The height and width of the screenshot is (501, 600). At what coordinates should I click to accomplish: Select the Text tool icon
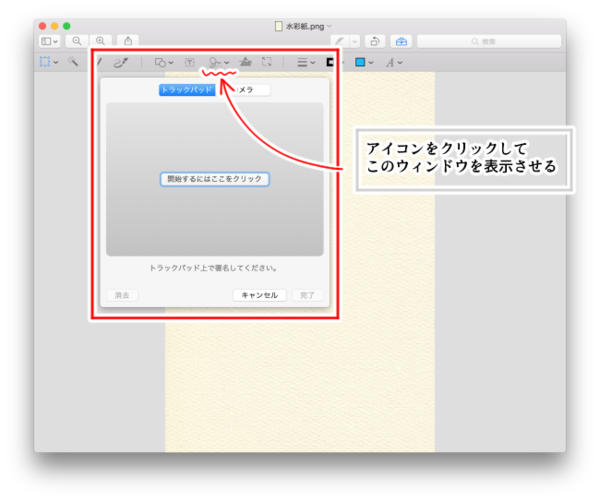tap(189, 62)
